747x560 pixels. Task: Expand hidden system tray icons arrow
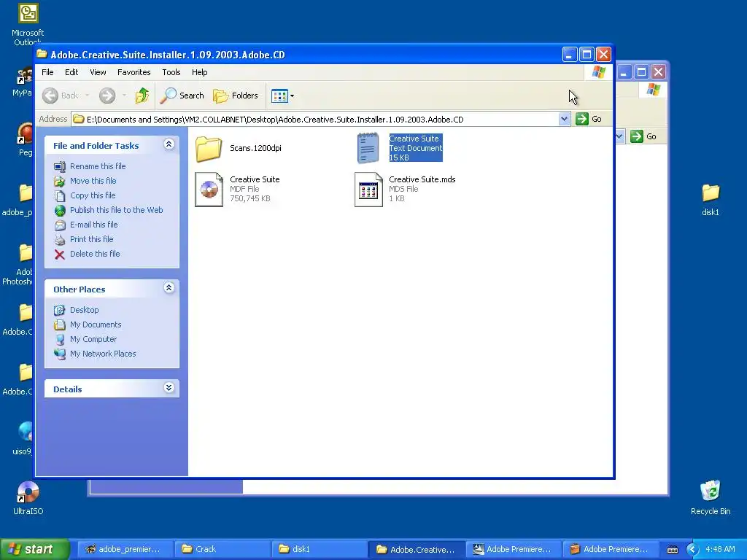[x=692, y=550]
